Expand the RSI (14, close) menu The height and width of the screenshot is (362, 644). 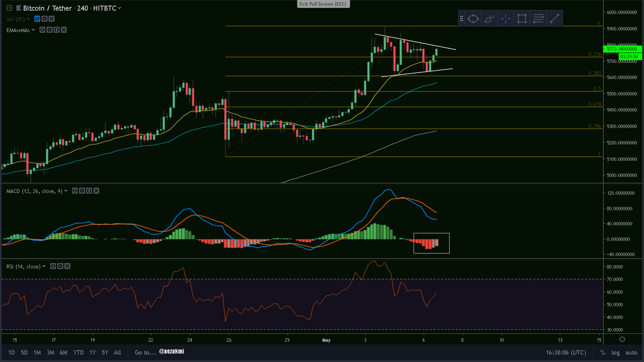[x=44, y=266]
